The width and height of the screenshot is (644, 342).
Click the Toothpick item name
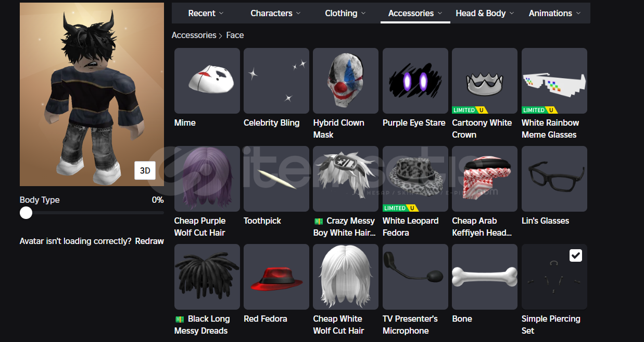262,221
